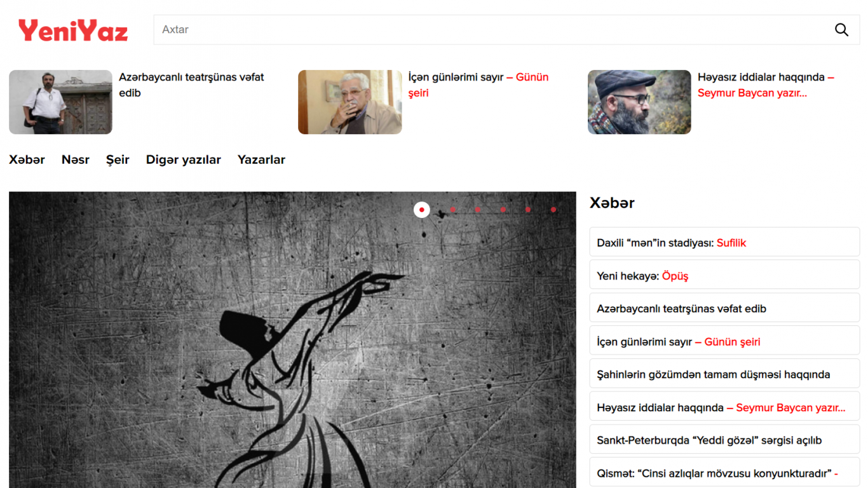
Task: Open the Digər yazılar menu
Action: pyautogui.click(x=184, y=159)
